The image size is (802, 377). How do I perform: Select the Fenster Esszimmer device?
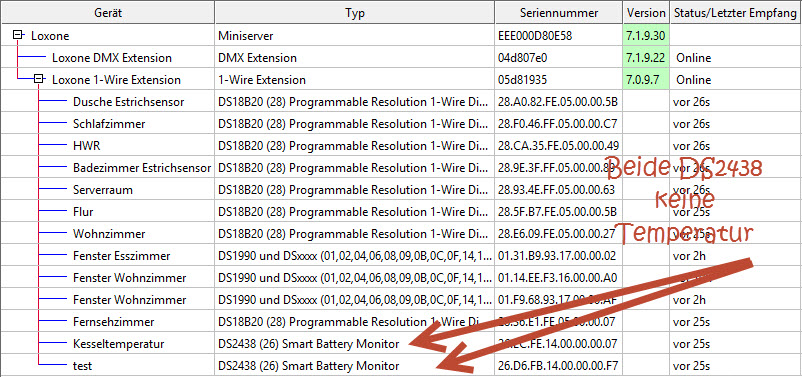[x=121, y=256]
